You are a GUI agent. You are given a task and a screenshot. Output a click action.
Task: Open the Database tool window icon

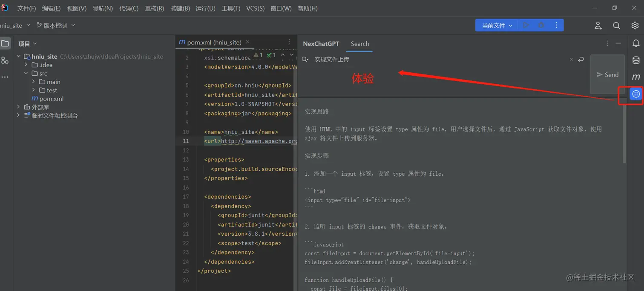click(636, 60)
